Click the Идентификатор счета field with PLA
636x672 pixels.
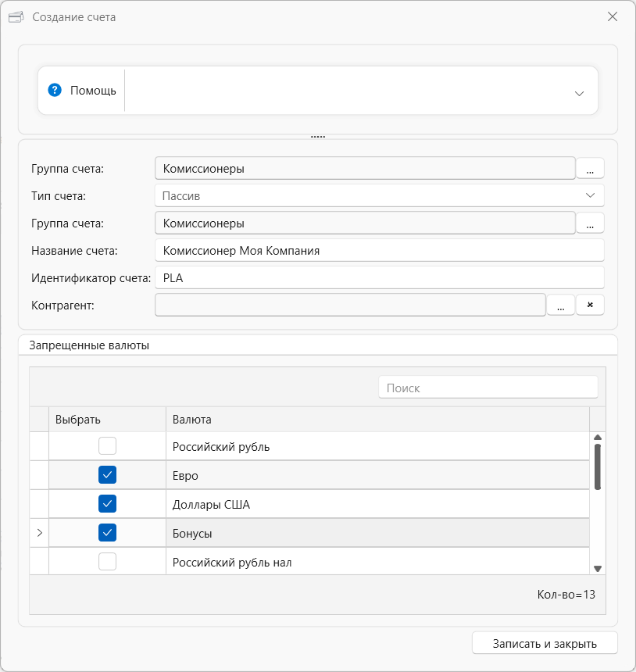coord(379,277)
